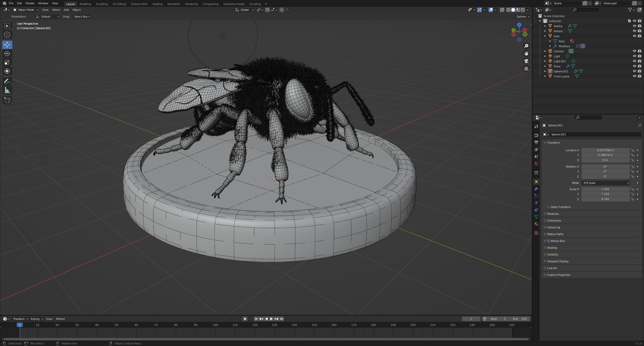Switch perspective/orthographic with grid icon
Viewport: 644px width, 346px height.
pos(526,69)
